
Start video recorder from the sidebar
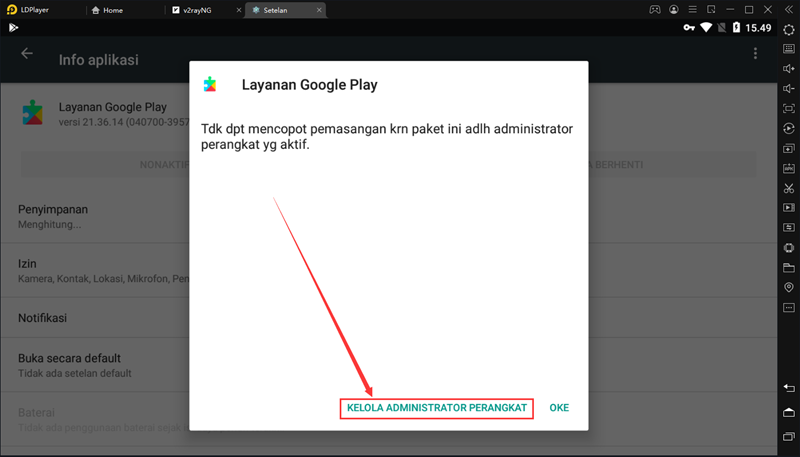pos(789,208)
